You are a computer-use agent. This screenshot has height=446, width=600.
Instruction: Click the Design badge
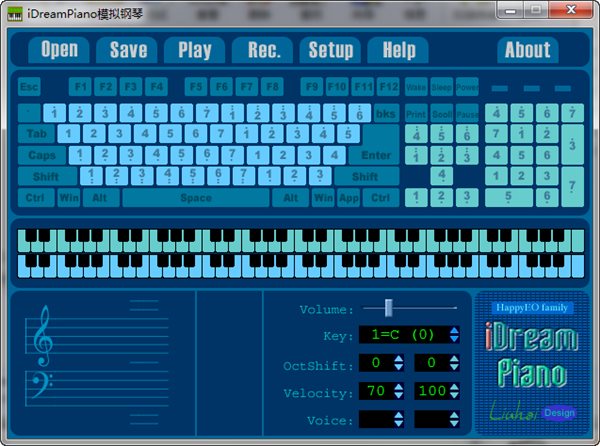559,413
